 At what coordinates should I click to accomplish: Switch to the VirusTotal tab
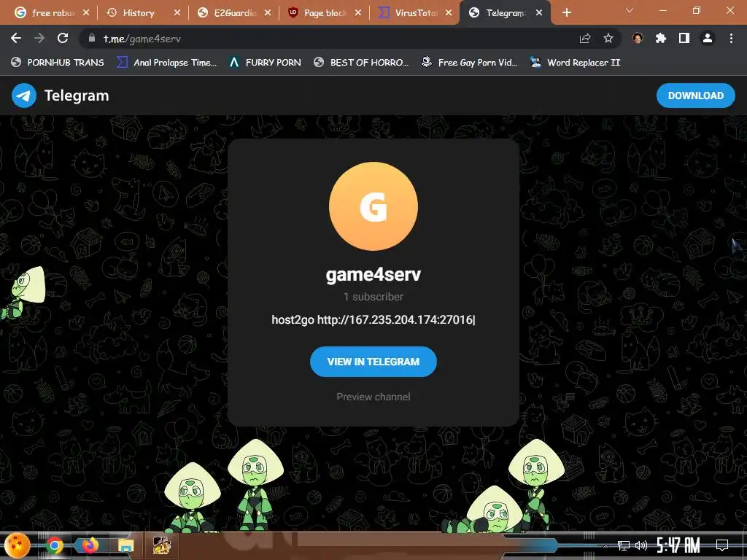coord(416,13)
